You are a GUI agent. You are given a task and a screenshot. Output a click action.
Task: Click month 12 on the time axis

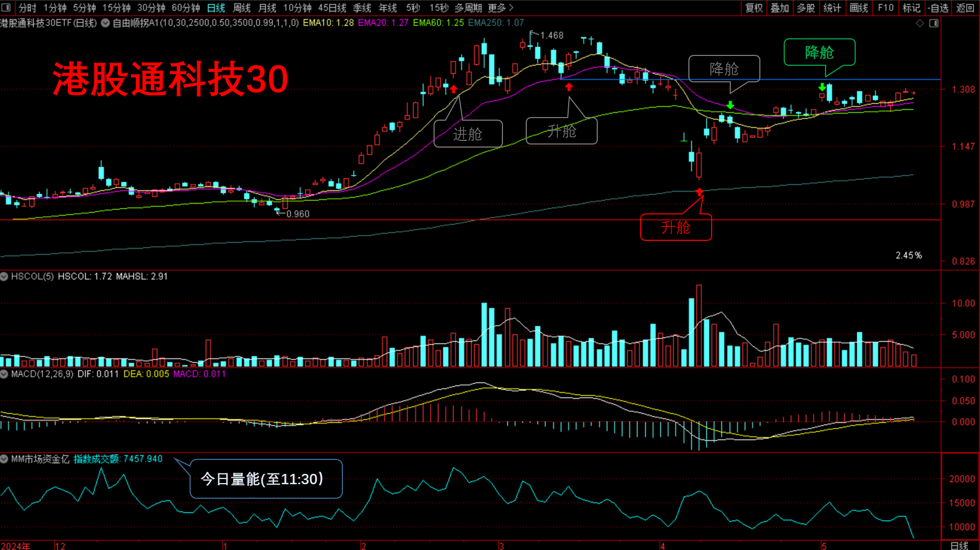coord(60,546)
